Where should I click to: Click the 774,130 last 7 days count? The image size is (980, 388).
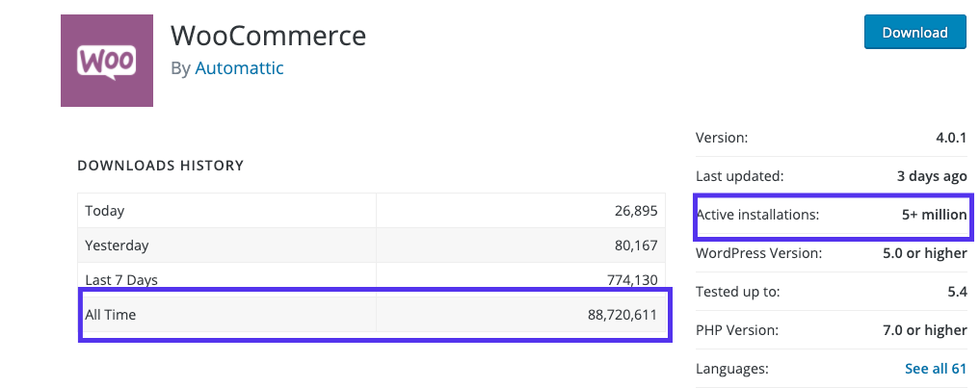(628, 279)
